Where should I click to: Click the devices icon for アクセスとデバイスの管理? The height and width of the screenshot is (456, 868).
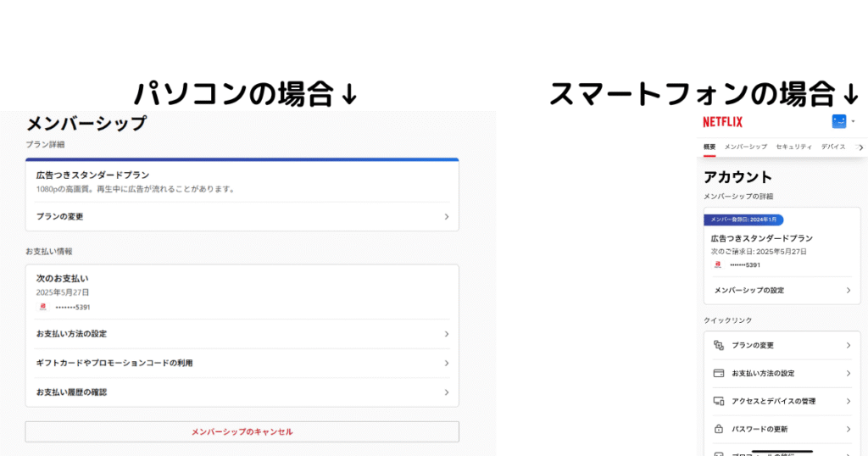tap(719, 401)
